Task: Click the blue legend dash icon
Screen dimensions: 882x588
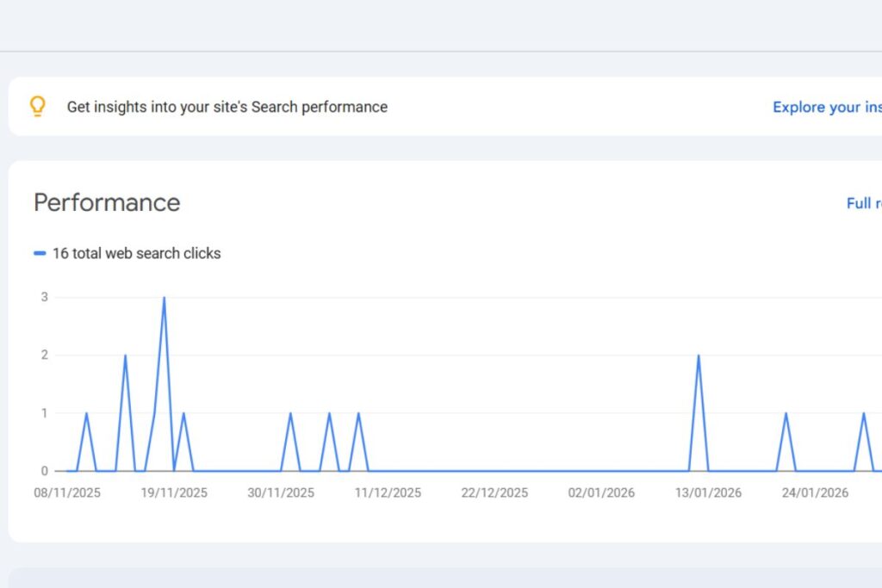Action: pyautogui.click(x=39, y=253)
